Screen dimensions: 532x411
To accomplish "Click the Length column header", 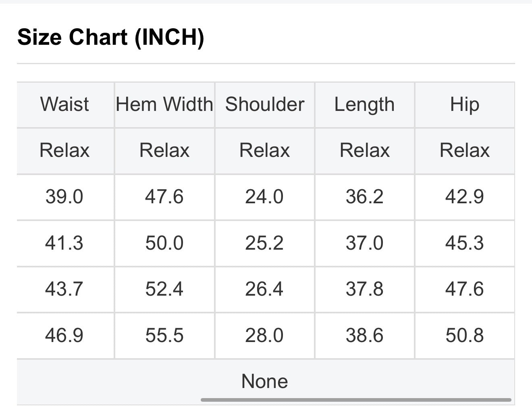I will pos(364,104).
